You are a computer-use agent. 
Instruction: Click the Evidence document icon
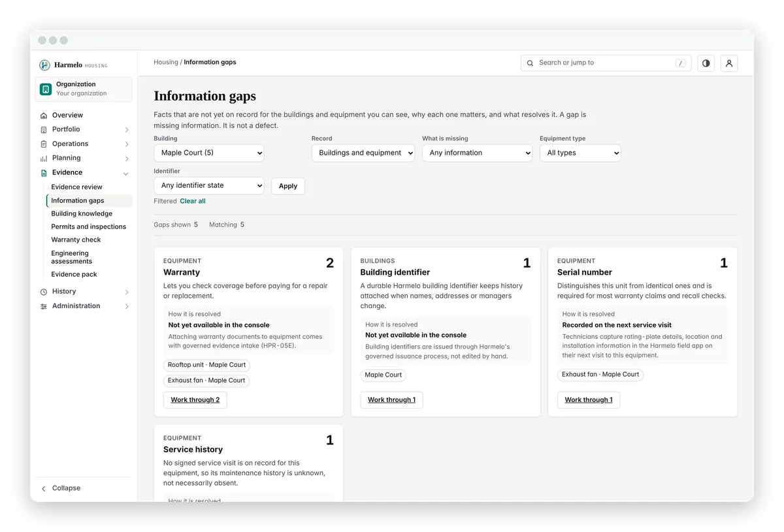click(44, 173)
